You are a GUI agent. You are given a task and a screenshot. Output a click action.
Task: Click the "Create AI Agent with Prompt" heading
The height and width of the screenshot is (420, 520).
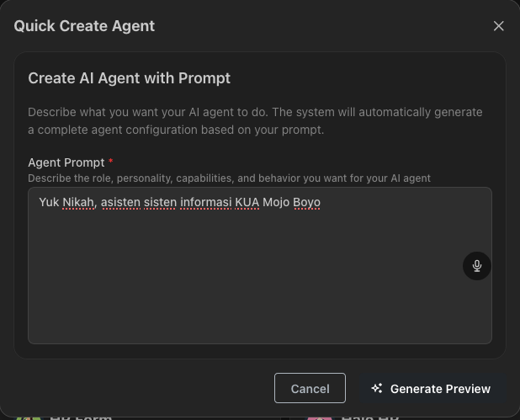129,78
